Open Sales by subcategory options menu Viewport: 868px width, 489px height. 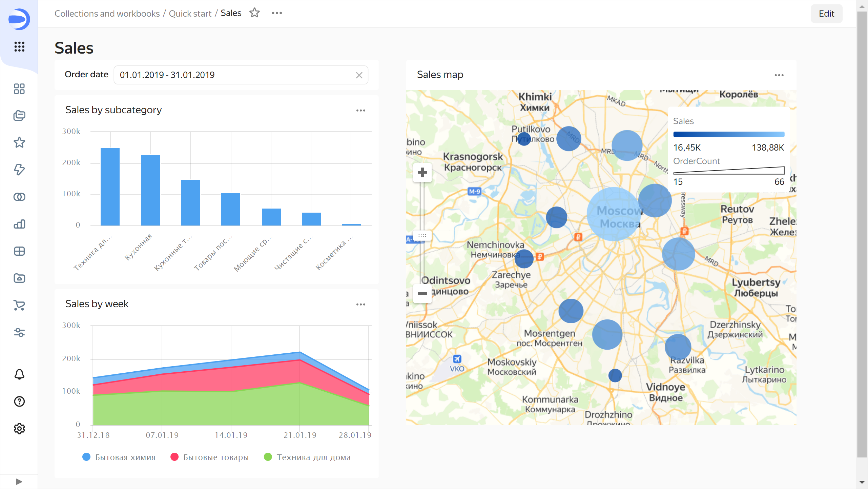[361, 111]
